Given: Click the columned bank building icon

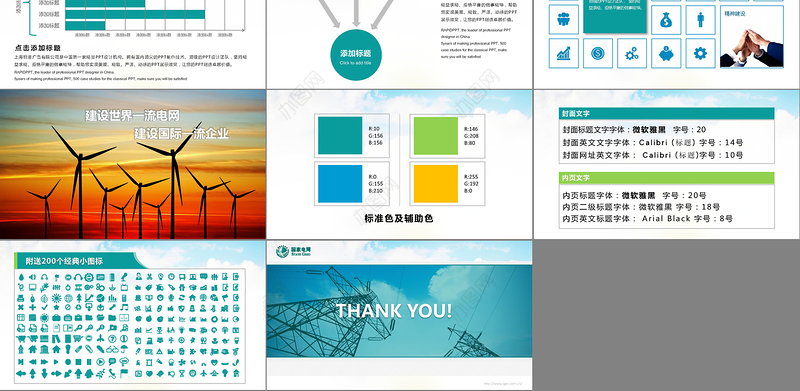Looking at the screenshot, I should [x=44, y=350].
